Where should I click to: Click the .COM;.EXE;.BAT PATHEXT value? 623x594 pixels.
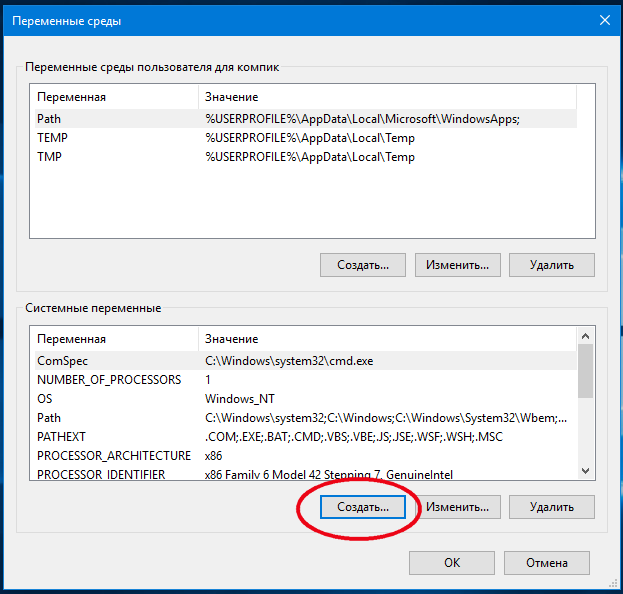point(354,437)
